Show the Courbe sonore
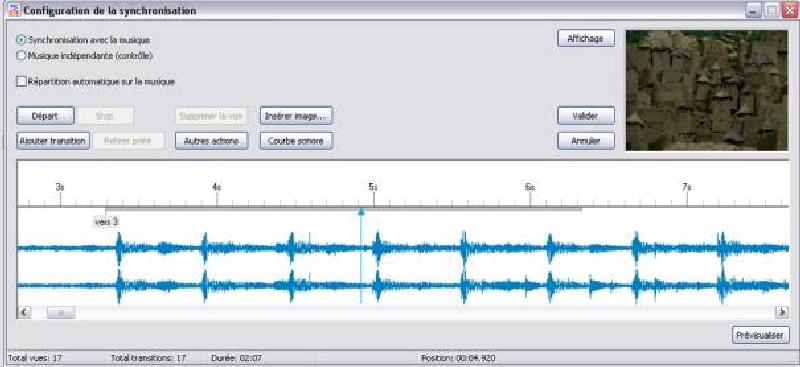 pos(296,141)
